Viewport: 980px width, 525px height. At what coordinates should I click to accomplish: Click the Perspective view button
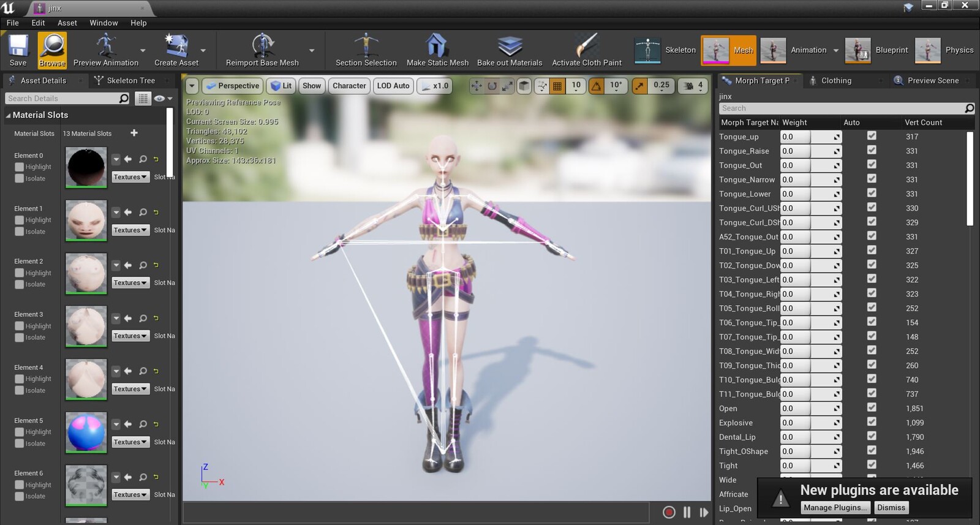[233, 86]
